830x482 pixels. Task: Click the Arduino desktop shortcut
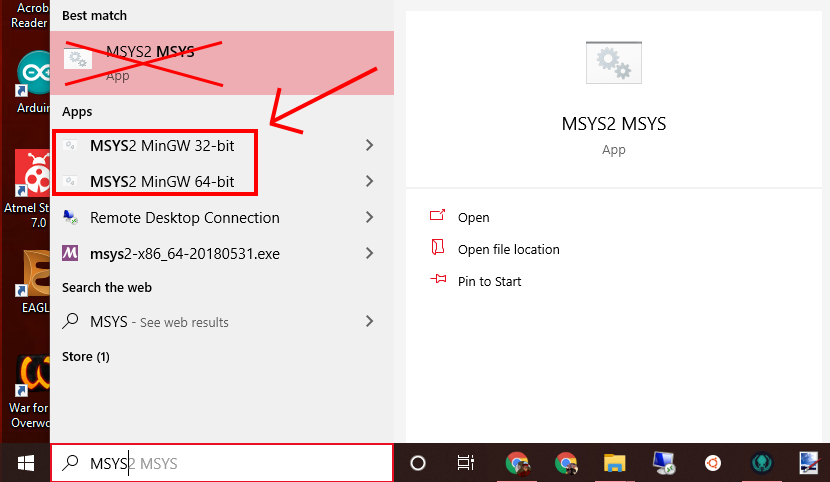[x=33, y=82]
